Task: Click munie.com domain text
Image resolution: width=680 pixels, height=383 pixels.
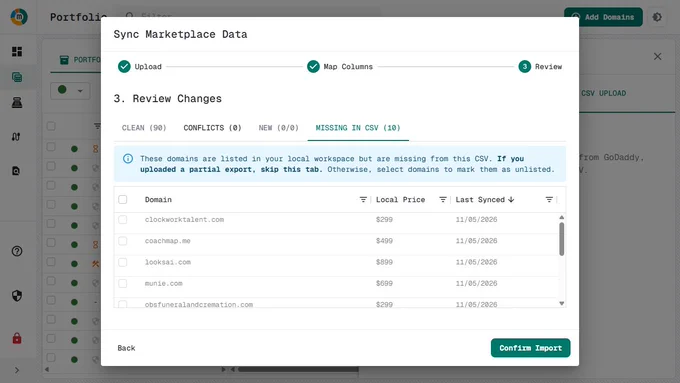Action: click(x=163, y=283)
